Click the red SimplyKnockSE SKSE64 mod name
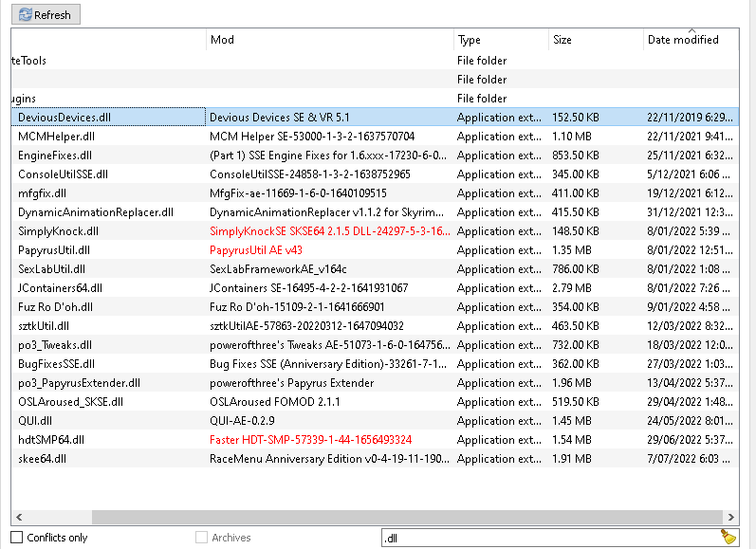The image size is (756, 549). (x=330, y=231)
